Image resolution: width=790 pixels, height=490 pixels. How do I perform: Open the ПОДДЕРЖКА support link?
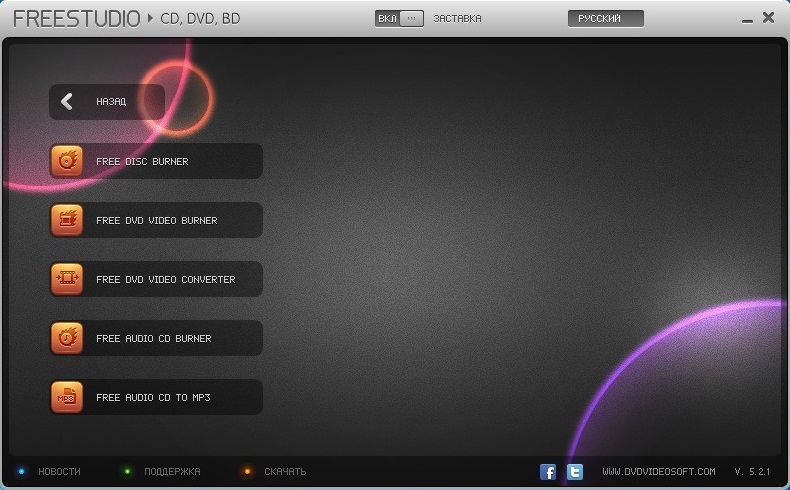[172, 472]
